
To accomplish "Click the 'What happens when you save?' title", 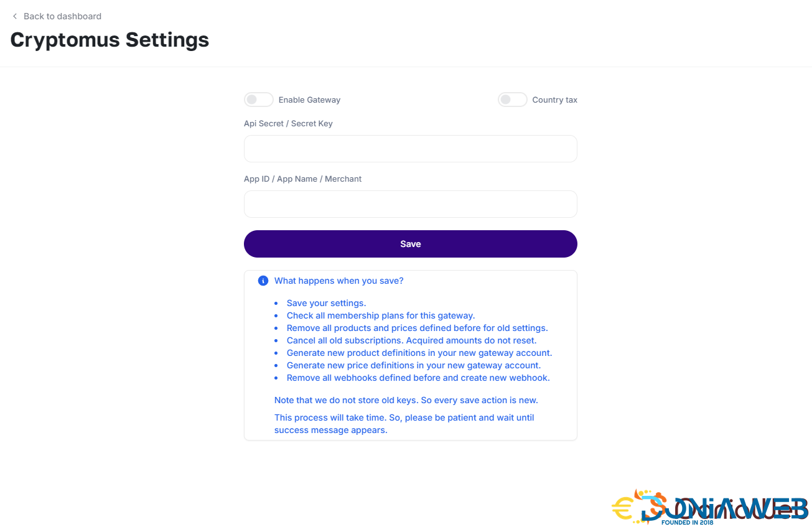I will (x=338, y=281).
